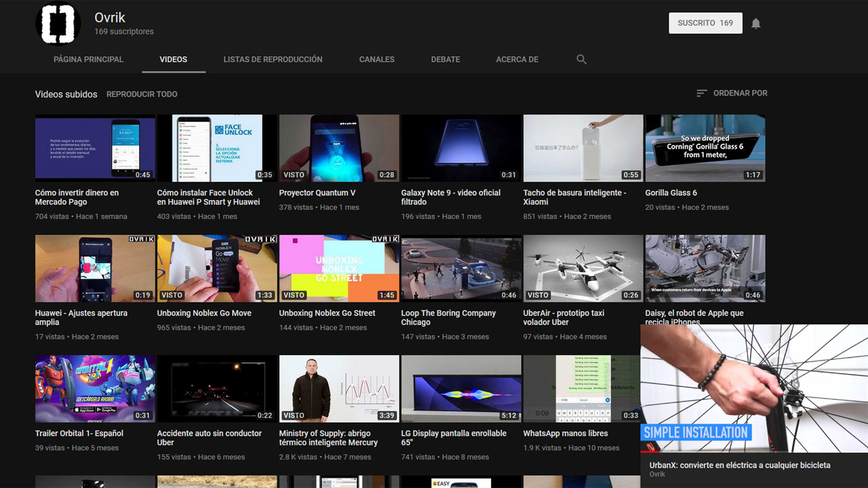Screen dimensions: 868x488
Task: Open thumbnail of Face Unlock Huawei video
Action: [217, 148]
